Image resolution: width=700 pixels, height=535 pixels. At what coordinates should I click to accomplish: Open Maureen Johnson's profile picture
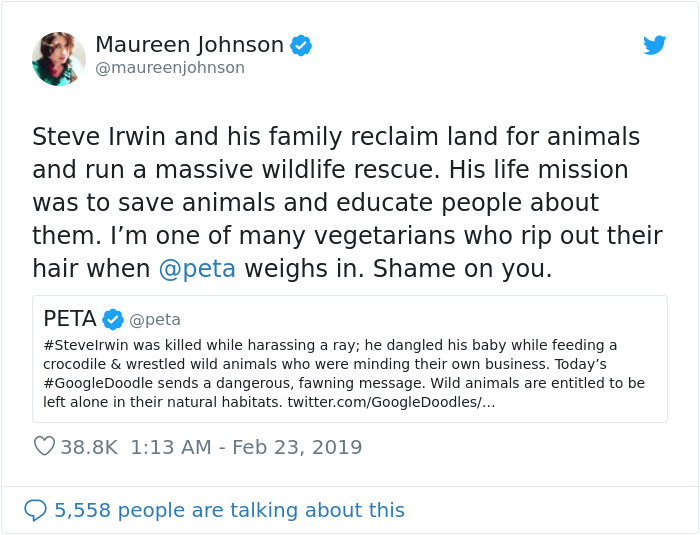(58, 58)
